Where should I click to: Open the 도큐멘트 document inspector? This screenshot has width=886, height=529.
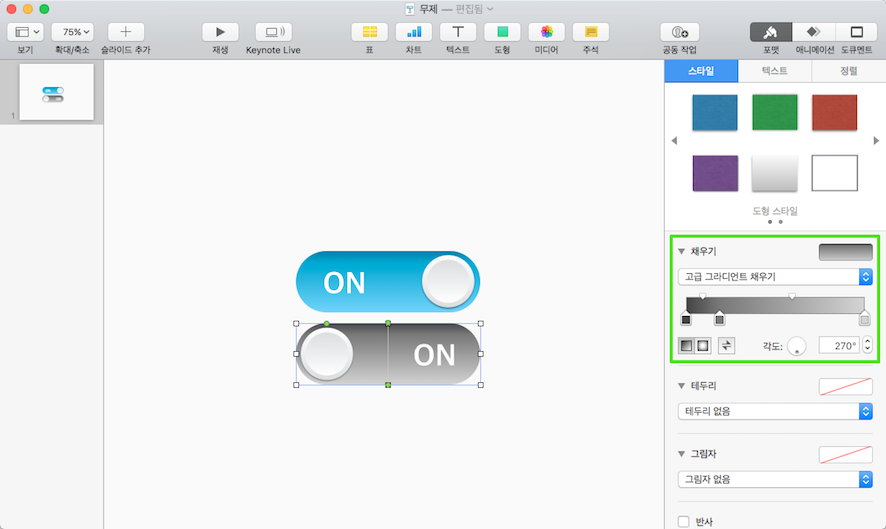(x=857, y=32)
